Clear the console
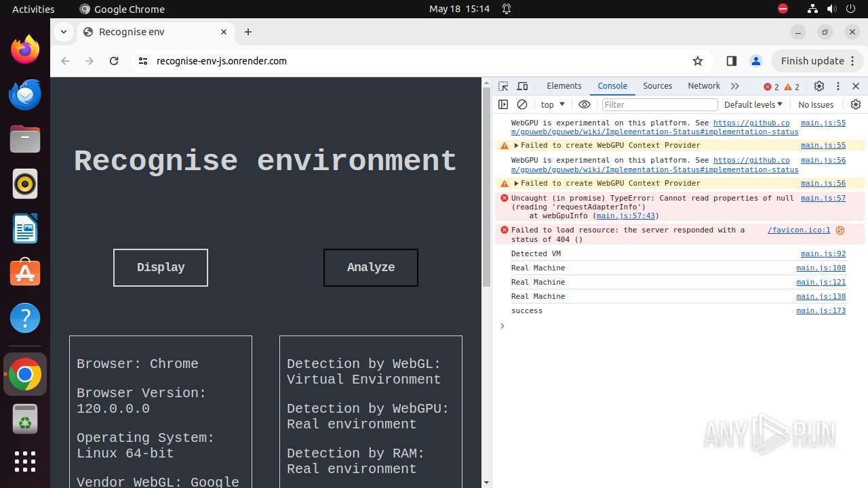Screen dimensions: 868x488 point(522,104)
